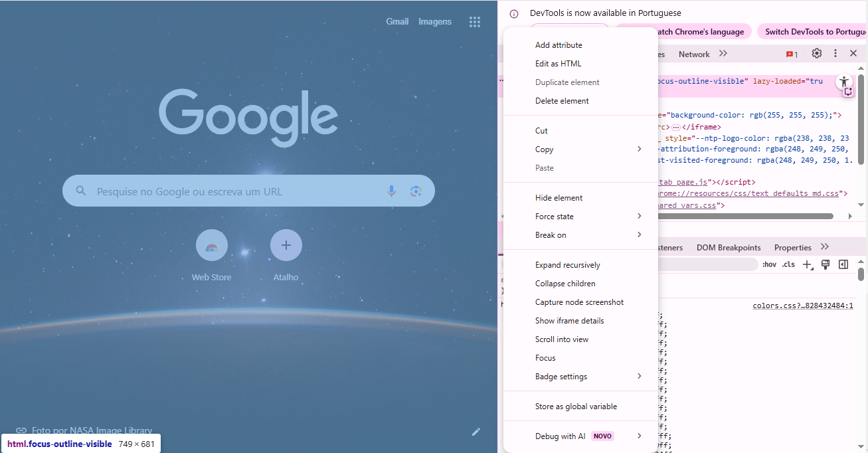Choose Edit as HTML
Image resolution: width=868 pixels, height=453 pixels.
[x=580, y=64]
